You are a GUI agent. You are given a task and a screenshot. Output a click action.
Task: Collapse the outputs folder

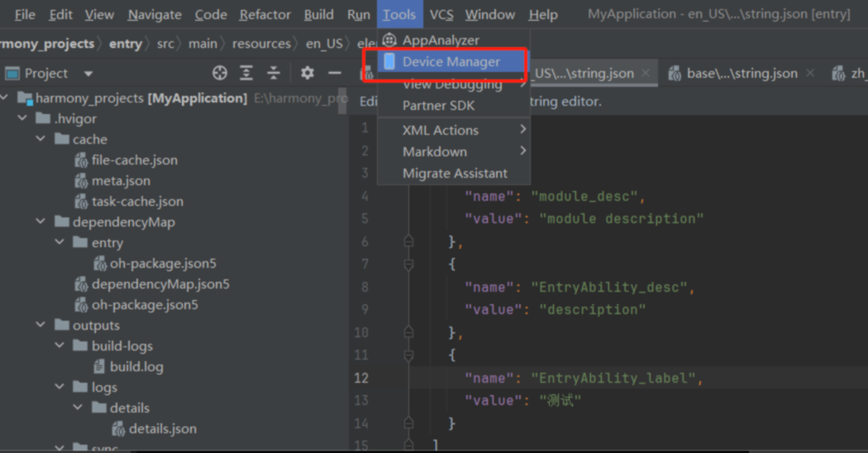(41, 325)
